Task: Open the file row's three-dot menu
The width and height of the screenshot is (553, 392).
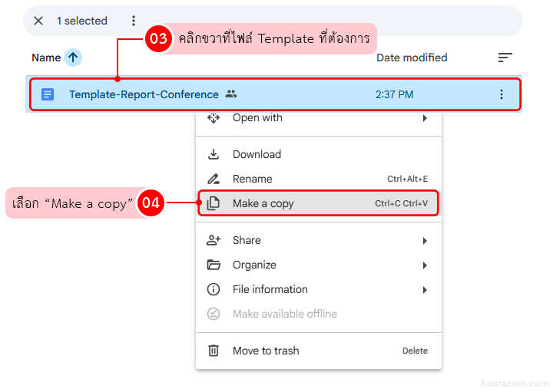Action: 502,94
